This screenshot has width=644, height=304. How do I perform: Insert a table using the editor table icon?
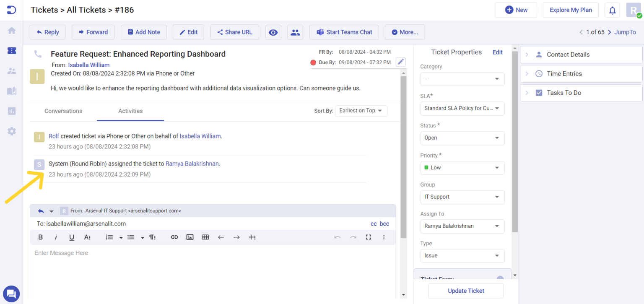click(205, 237)
